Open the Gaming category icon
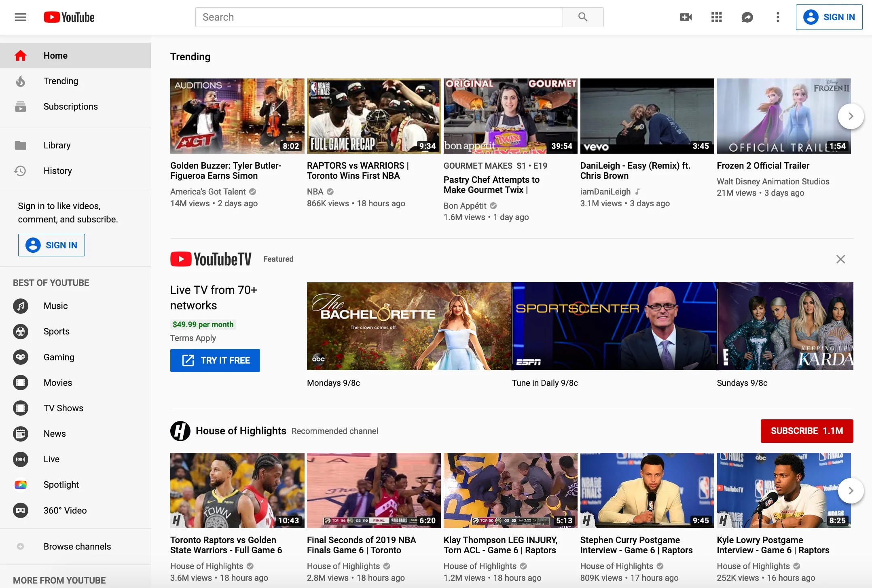 pos(21,357)
